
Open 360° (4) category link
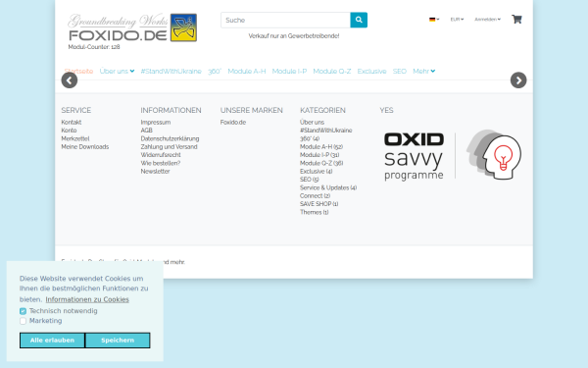[310, 138]
